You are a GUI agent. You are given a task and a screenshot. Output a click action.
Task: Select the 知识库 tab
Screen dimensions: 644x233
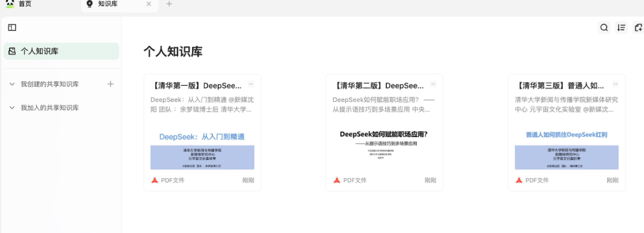(x=119, y=5)
